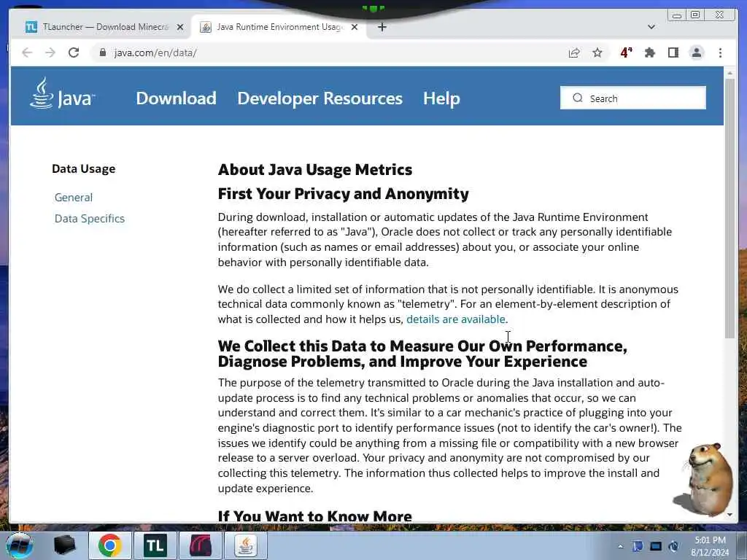Click the volume tray icon
Viewport: 747px width, 560px height.
click(673, 546)
